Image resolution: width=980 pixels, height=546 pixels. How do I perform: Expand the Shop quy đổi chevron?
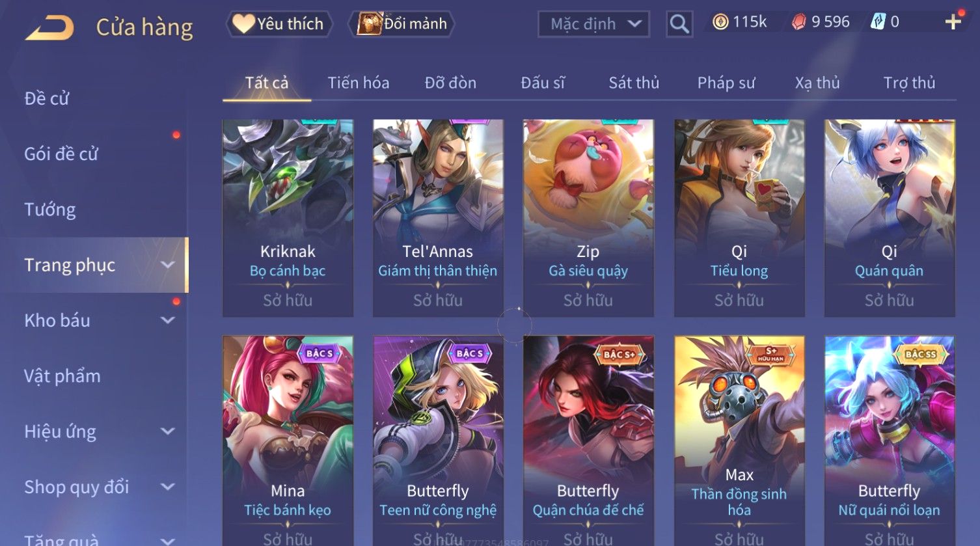(x=168, y=487)
